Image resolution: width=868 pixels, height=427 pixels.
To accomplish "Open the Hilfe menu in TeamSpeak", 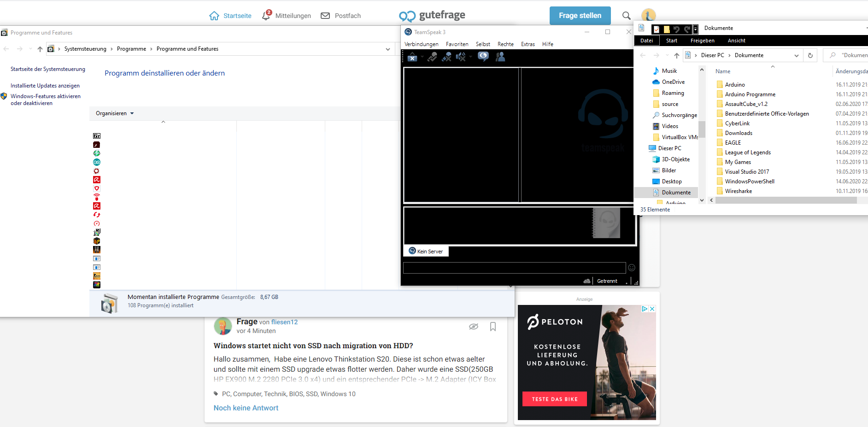I will pos(548,44).
